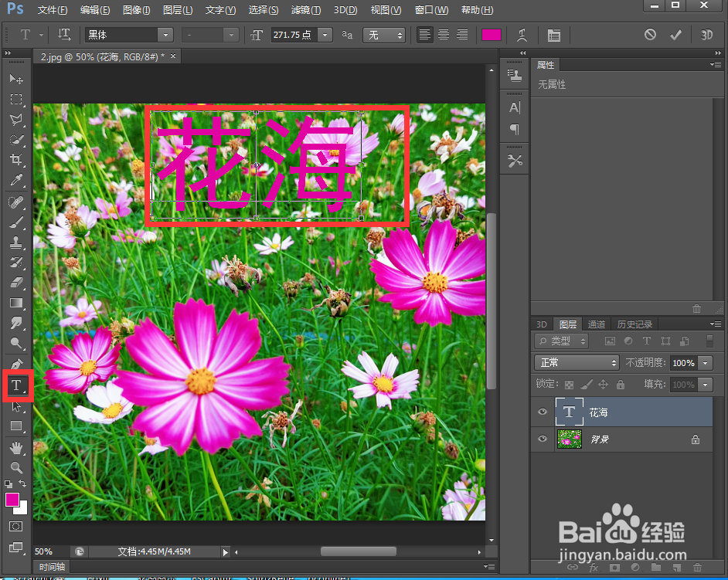Viewport: 728px width, 580px height.
Task: Open the anti-aliasing dropdown 无
Action: pyautogui.click(x=384, y=35)
